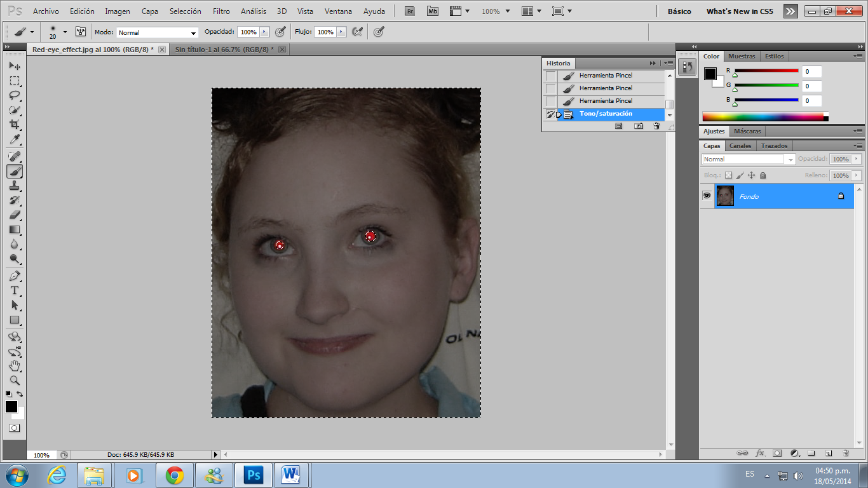The image size is (868, 488).
Task: Enable airbrush mode next to Flujo
Action: coord(357,32)
